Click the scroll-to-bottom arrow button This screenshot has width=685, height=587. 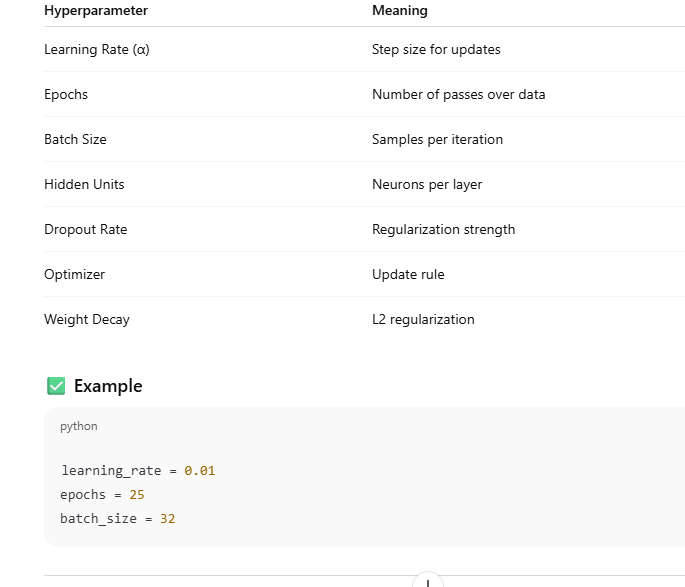427,581
